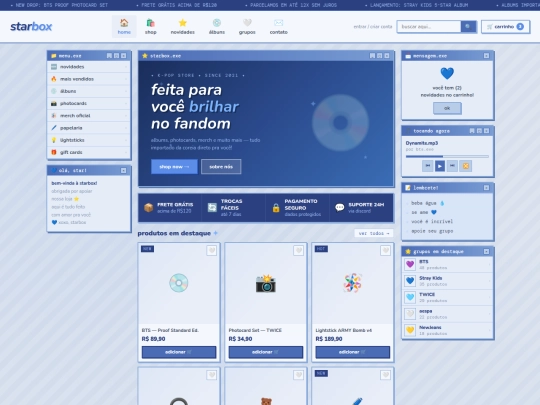Click the gift icon beside gift cards

pos(54,152)
